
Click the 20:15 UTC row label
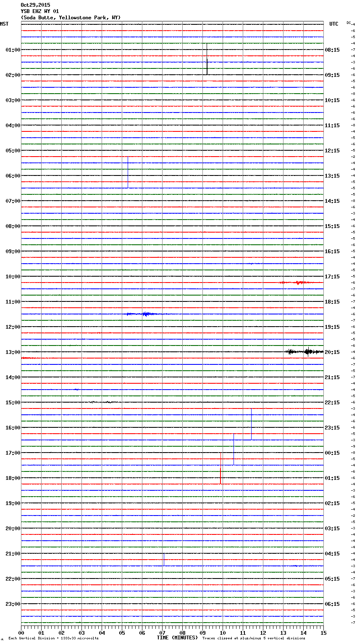(332, 352)
